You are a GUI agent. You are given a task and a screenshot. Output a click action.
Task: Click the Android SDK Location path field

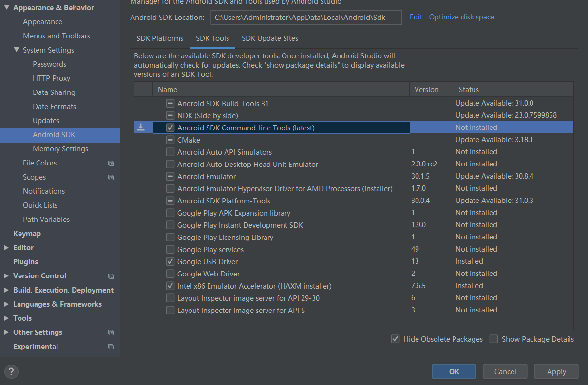point(306,18)
